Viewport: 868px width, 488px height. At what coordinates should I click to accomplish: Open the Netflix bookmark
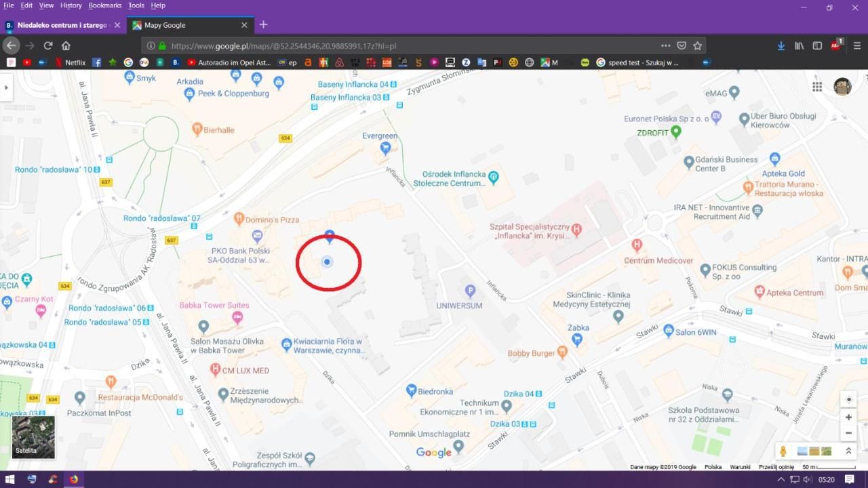tap(70, 62)
